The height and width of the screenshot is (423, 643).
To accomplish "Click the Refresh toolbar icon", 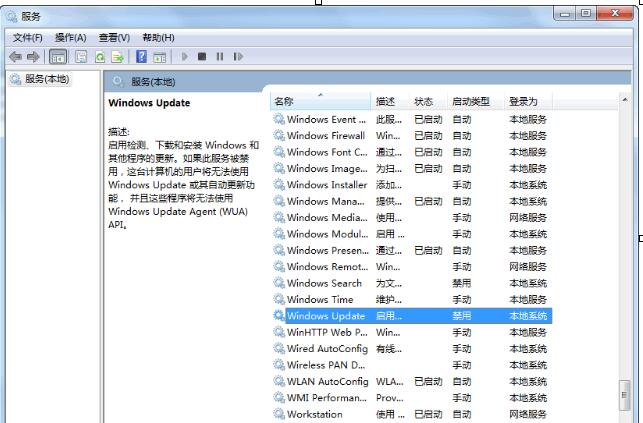I will (x=100, y=57).
